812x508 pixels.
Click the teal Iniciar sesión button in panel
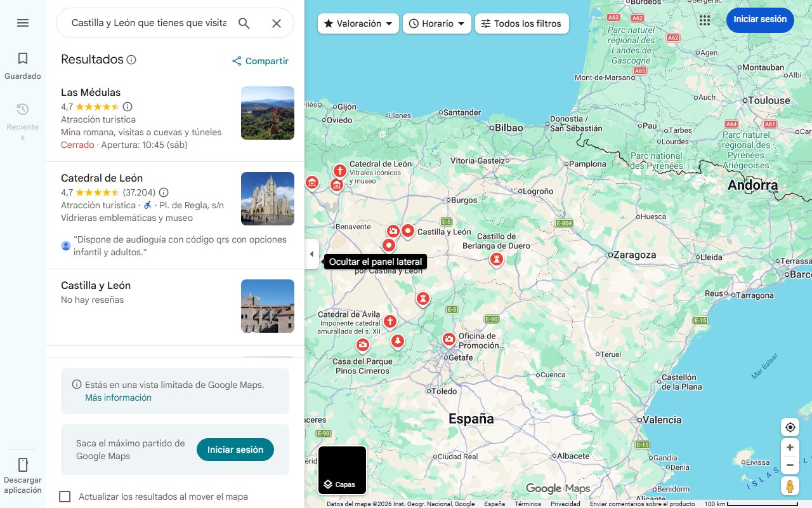235,450
